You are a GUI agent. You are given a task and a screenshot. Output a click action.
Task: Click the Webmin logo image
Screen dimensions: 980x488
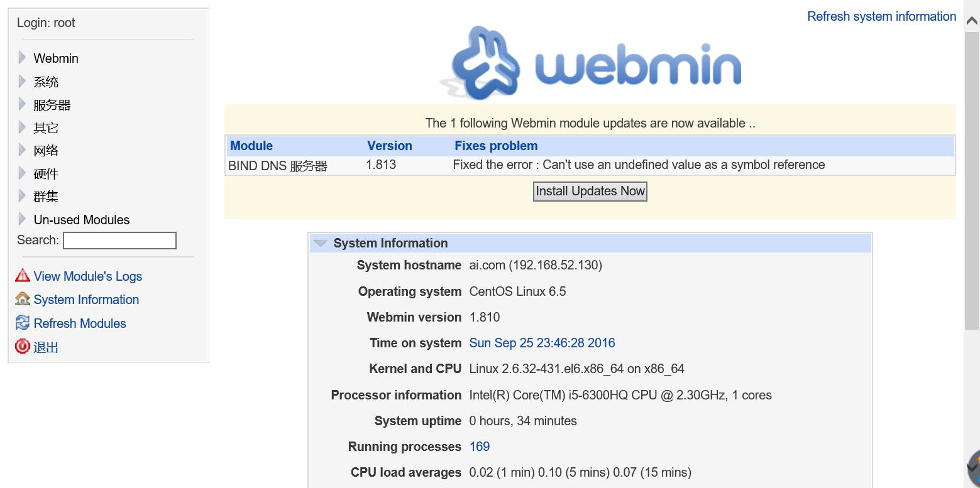pyautogui.click(x=591, y=63)
